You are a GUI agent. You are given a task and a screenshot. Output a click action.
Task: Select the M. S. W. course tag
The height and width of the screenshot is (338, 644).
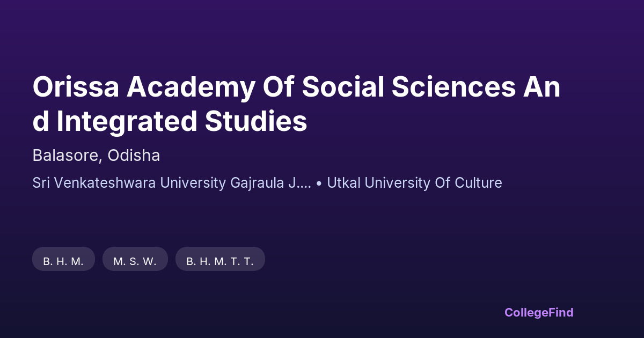[135, 261]
